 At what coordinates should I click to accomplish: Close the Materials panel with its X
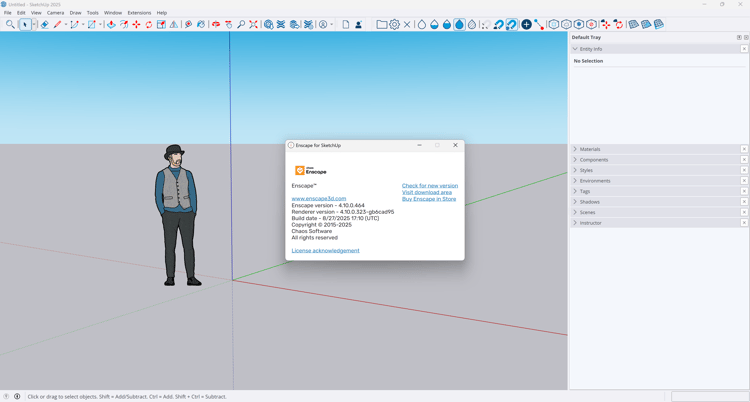pyautogui.click(x=744, y=149)
